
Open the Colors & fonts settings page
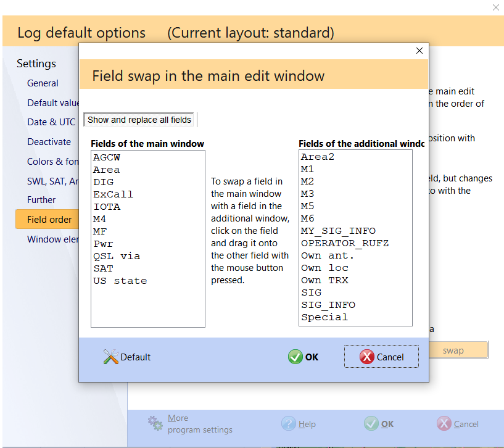[x=53, y=162]
